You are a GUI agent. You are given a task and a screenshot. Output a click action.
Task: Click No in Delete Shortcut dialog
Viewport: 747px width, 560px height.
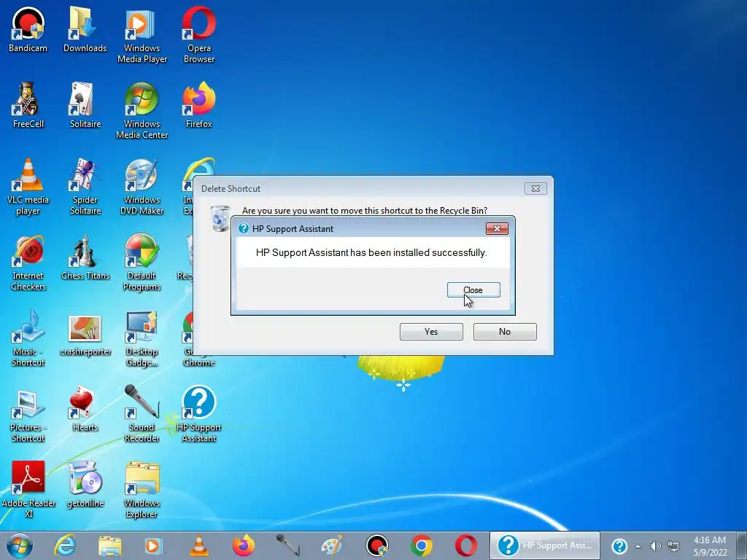505,332
